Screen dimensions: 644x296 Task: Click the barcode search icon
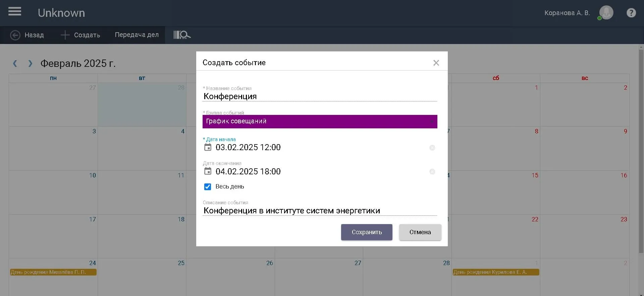point(182,35)
